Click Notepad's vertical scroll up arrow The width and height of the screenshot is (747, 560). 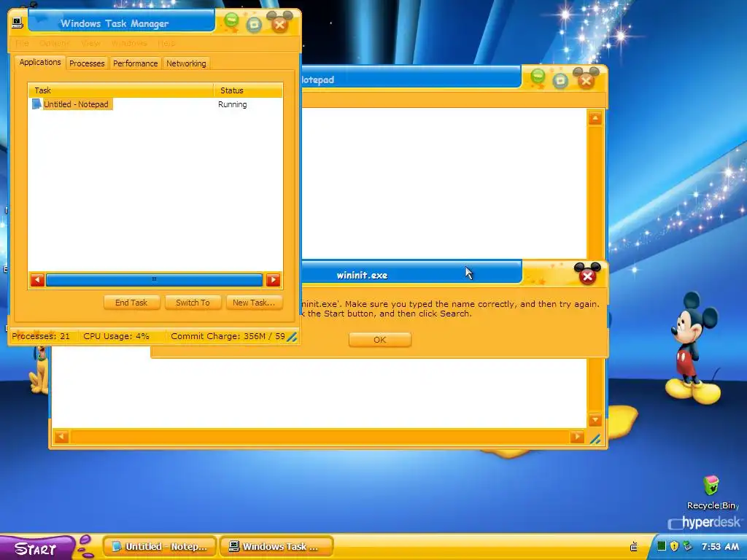[x=595, y=118]
